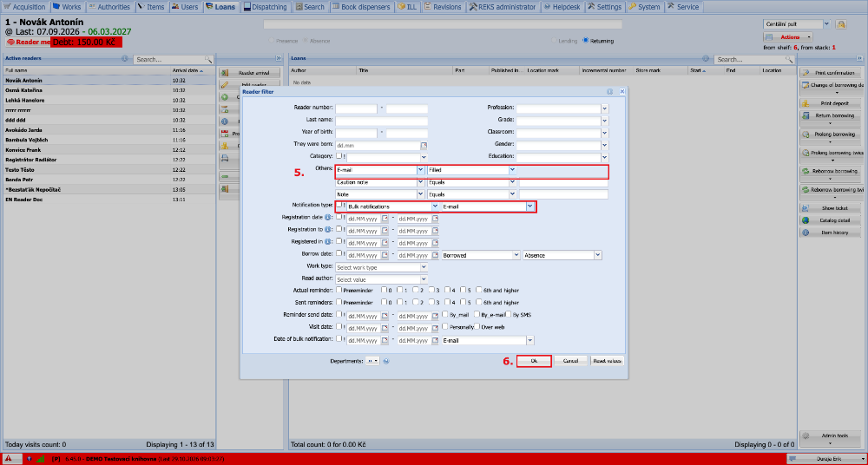Open the Filled condition dropdown

click(513, 170)
